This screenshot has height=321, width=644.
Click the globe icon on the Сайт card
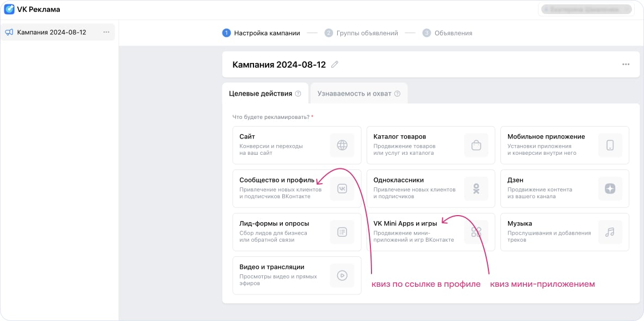[342, 145]
